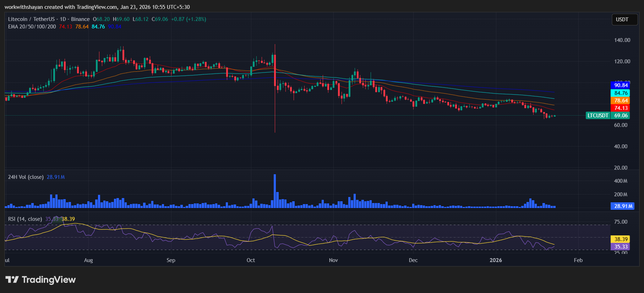The height and width of the screenshot is (293, 644).
Task: Select the EMA 20/50/100/200 indicator legend
Action: [32, 27]
